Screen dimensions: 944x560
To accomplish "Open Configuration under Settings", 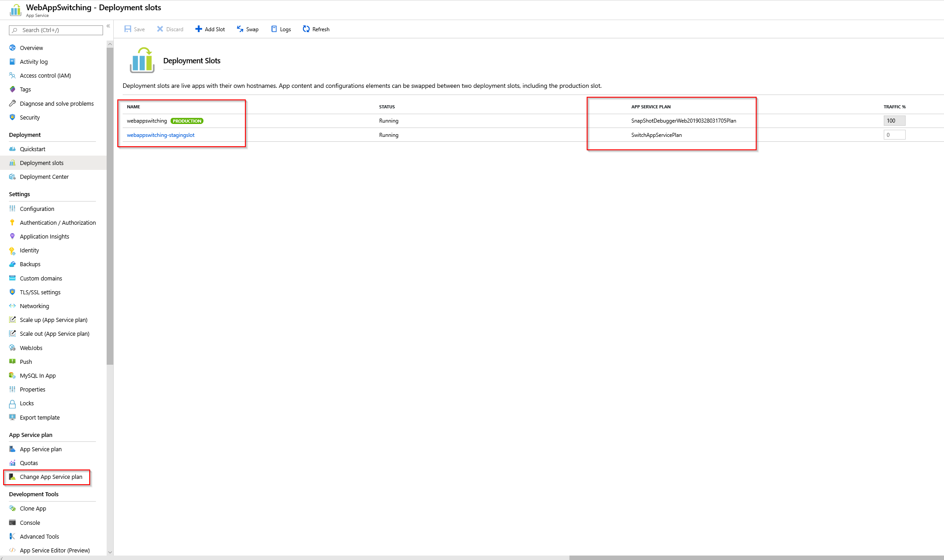I will [37, 209].
